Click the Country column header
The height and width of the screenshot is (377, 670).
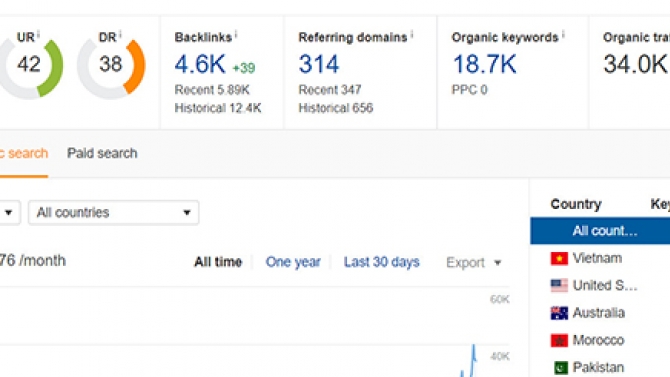[576, 204]
